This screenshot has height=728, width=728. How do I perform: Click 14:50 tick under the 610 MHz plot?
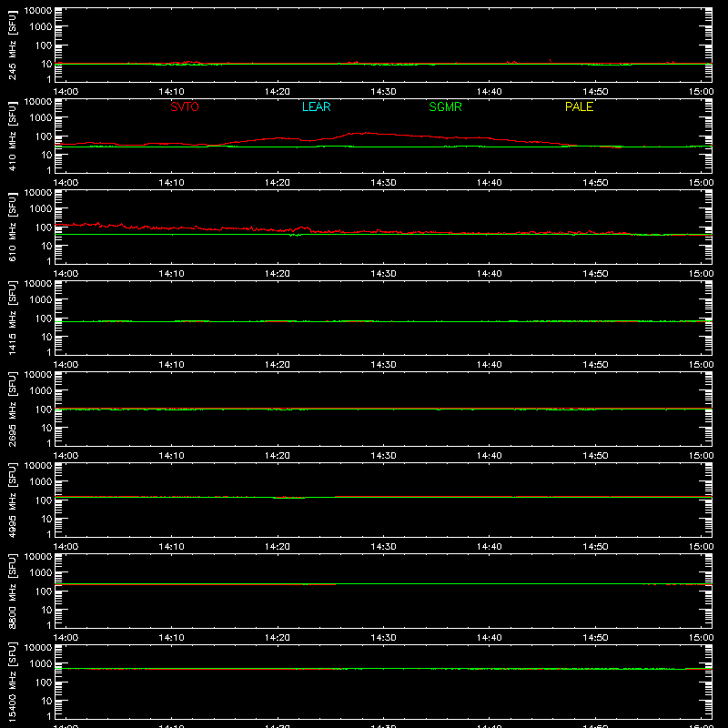coord(595,274)
